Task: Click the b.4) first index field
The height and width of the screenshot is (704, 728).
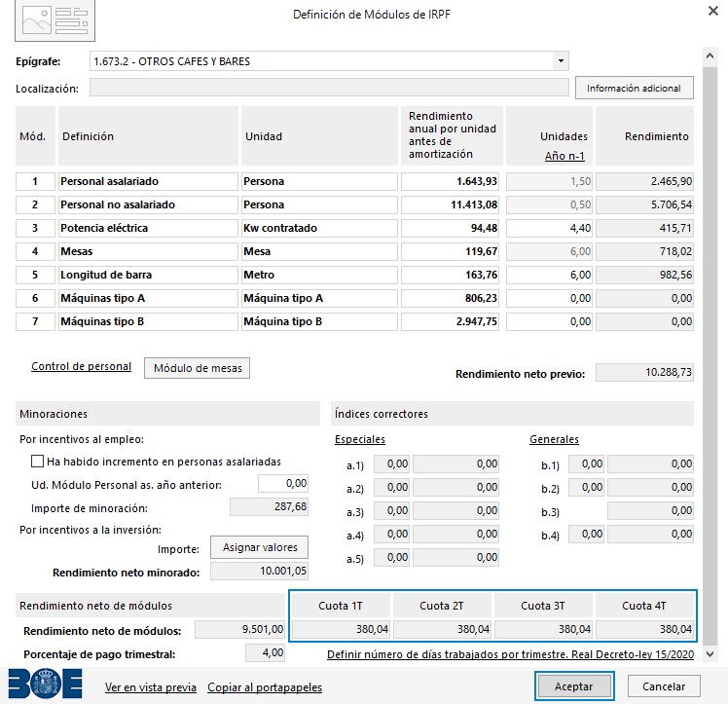Action: pyautogui.click(x=587, y=534)
